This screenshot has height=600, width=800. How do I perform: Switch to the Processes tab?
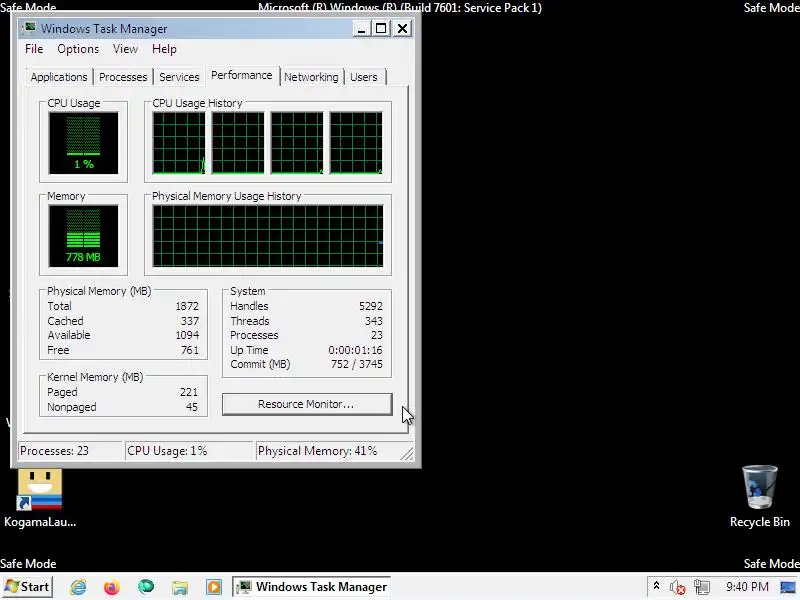[x=123, y=77]
